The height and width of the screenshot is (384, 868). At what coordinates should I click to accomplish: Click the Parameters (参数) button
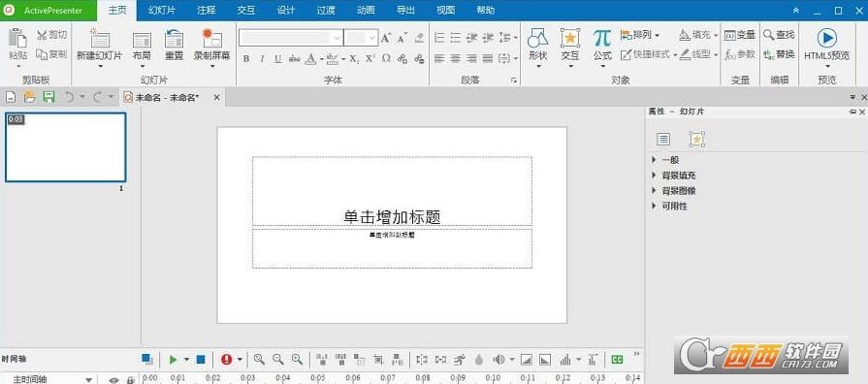(x=740, y=54)
